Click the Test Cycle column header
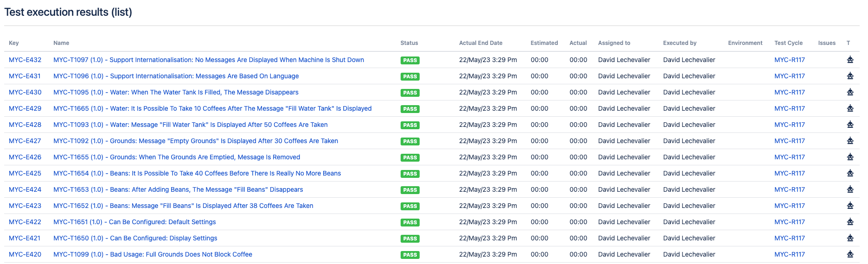868x264 pixels. pos(788,43)
